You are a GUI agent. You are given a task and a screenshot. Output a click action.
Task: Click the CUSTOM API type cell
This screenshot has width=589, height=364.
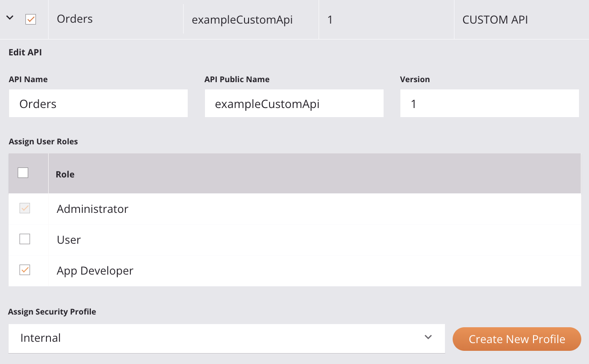click(495, 20)
